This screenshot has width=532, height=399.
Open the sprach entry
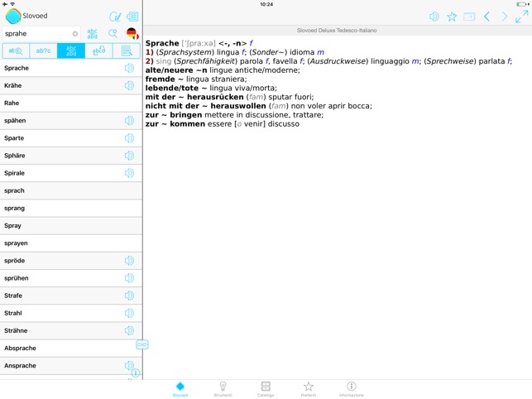coord(71,190)
